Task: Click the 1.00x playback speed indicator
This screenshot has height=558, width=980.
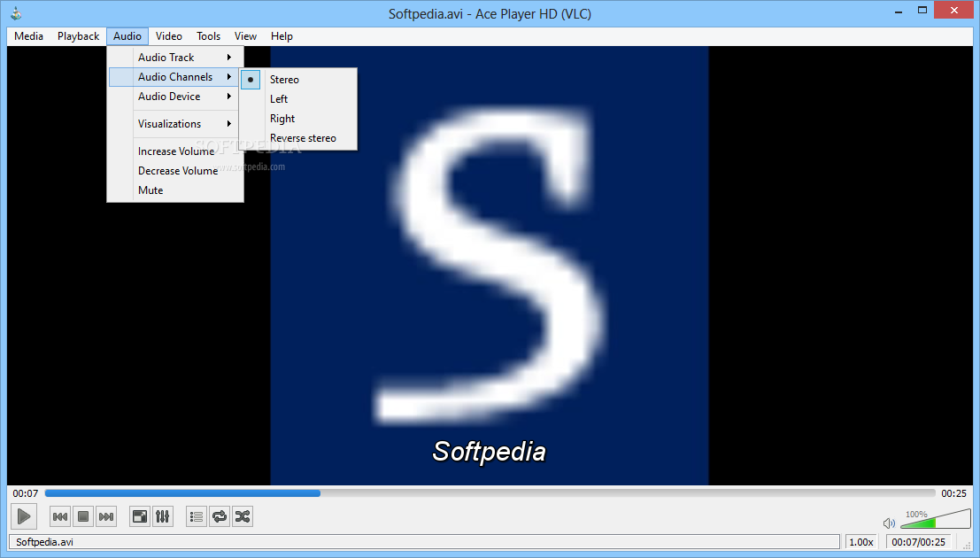Action: tap(861, 542)
